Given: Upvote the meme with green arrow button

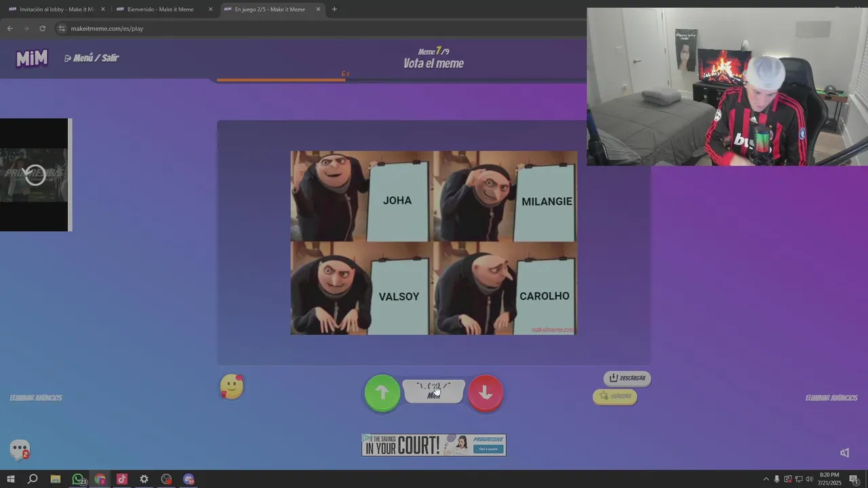Looking at the screenshot, I should coord(382,392).
